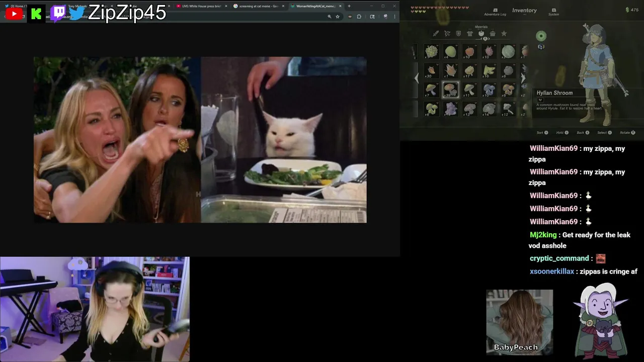Select the nut item with x17 count

(x=469, y=70)
